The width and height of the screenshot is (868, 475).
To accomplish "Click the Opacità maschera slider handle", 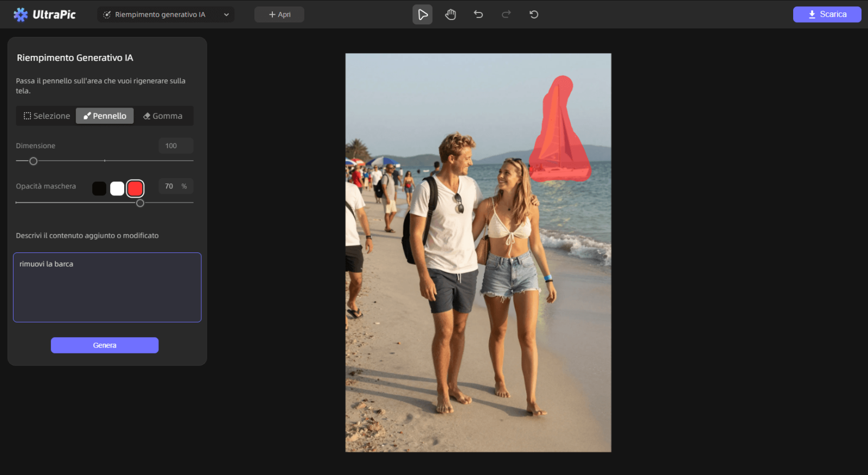I will [140, 203].
